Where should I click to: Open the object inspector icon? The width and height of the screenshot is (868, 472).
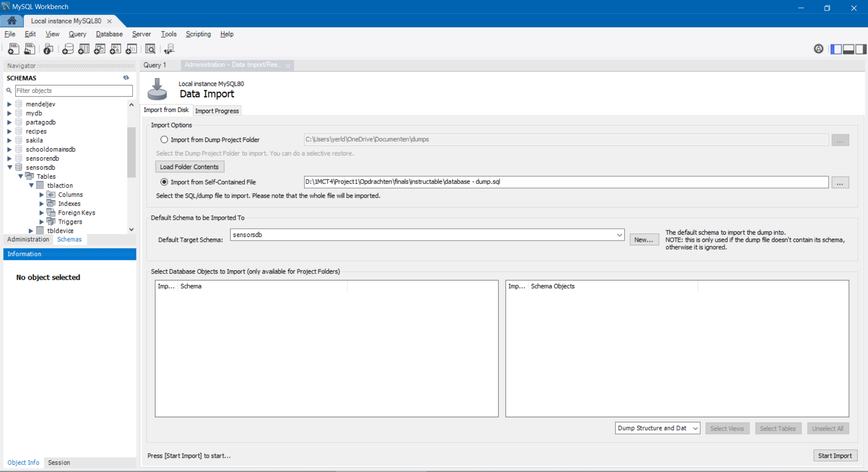click(x=48, y=49)
